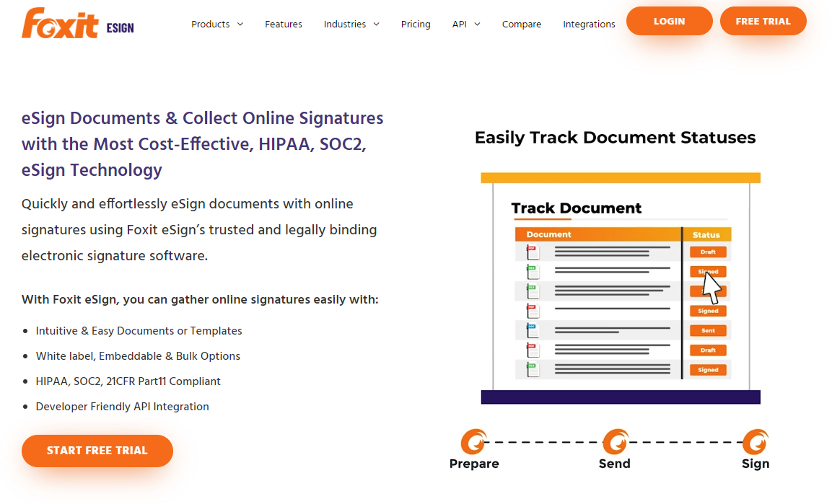Image resolution: width=832 pixels, height=504 pixels.
Task: Expand the Industries dropdown chevron
Action: click(x=376, y=25)
